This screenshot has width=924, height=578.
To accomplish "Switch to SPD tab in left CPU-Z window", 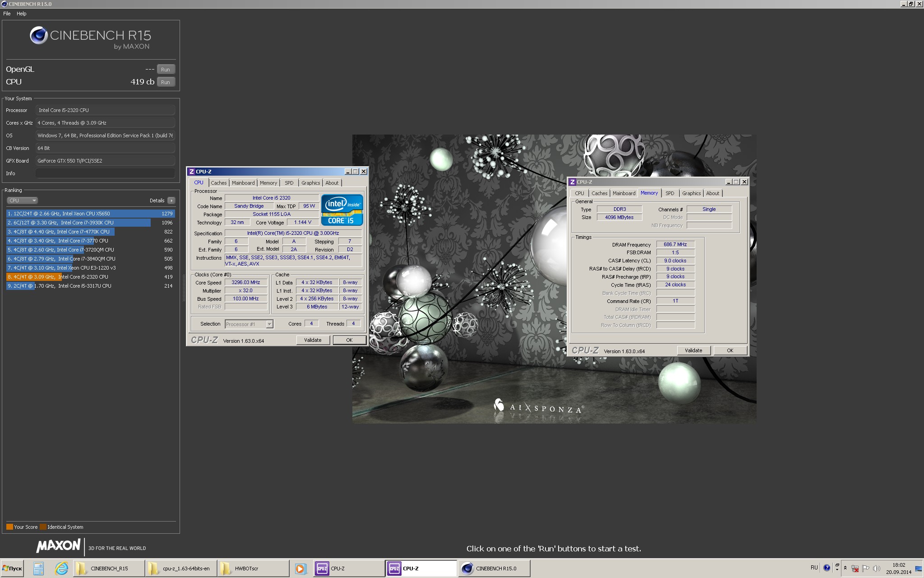I will click(x=289, y=183).
